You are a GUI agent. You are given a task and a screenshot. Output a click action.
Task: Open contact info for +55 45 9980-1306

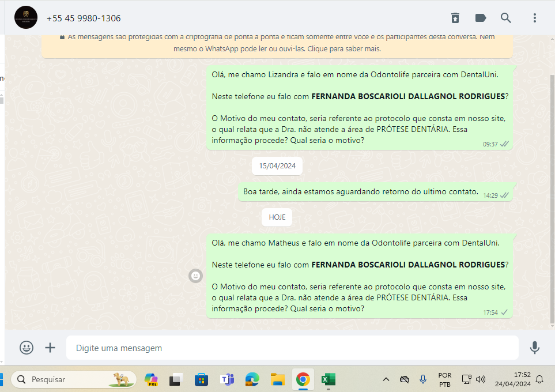coord(84,18)
